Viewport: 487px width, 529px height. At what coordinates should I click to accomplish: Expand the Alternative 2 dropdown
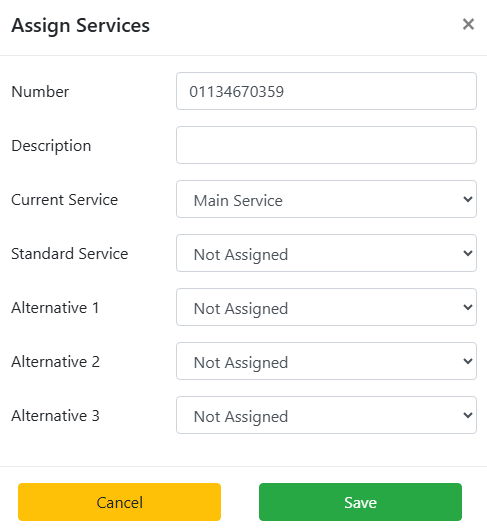[x=326, y=361]
